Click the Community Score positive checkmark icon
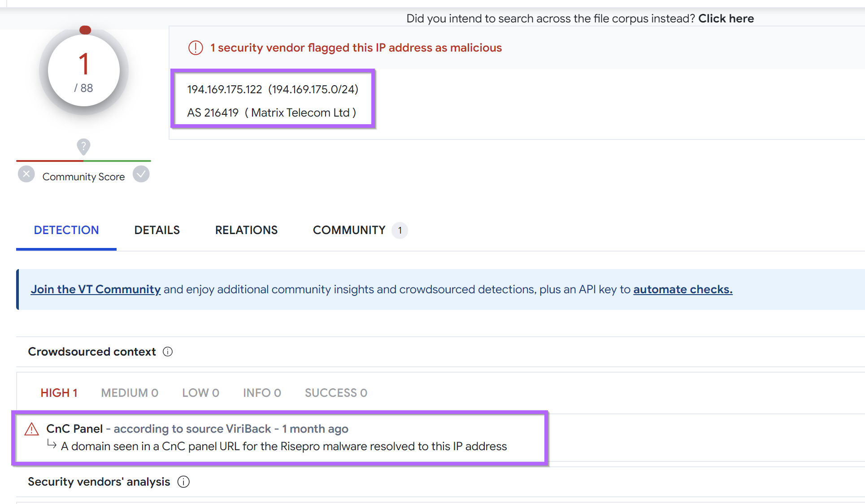This screenshot has width=865, height=504. point(141,174)
